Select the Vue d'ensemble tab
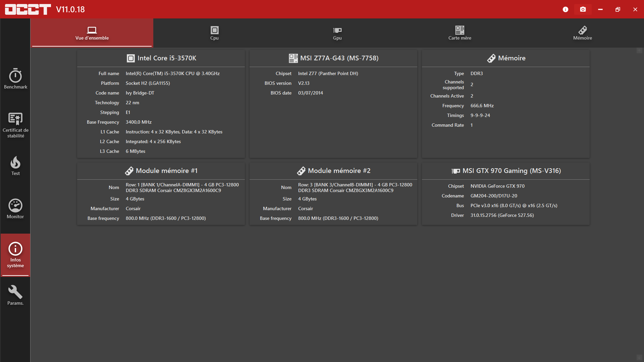 [x=92, y=33]
